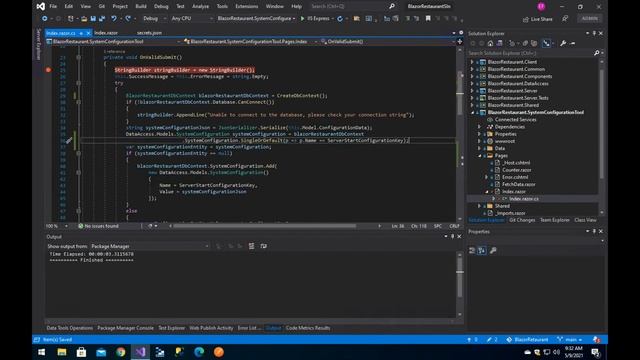Image resolution: width=640 pixels, height=360 pixels.
Task: Switch to the secrets.json editor tab
Action: coord(149,33)
